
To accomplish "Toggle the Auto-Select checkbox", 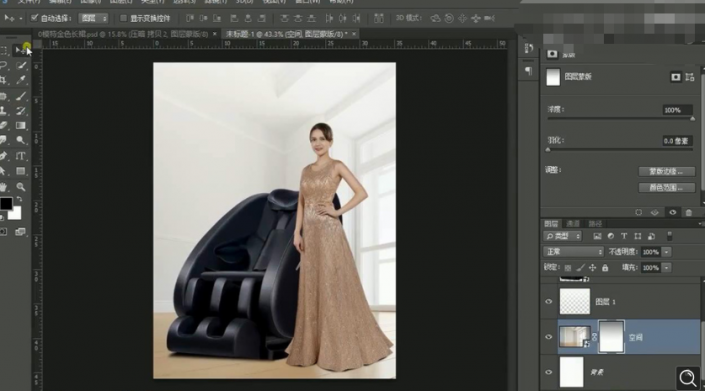I will 34,18.
